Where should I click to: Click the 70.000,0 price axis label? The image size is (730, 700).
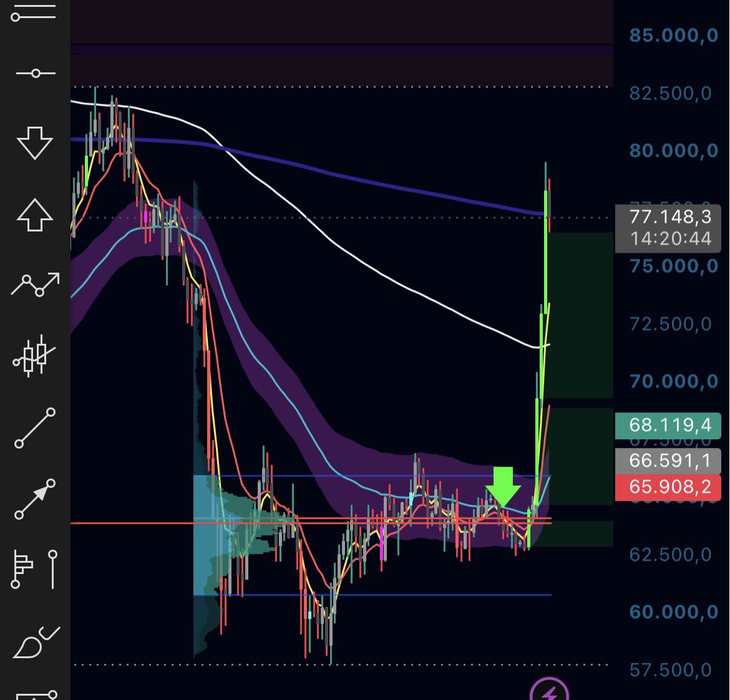coord(673,382)
